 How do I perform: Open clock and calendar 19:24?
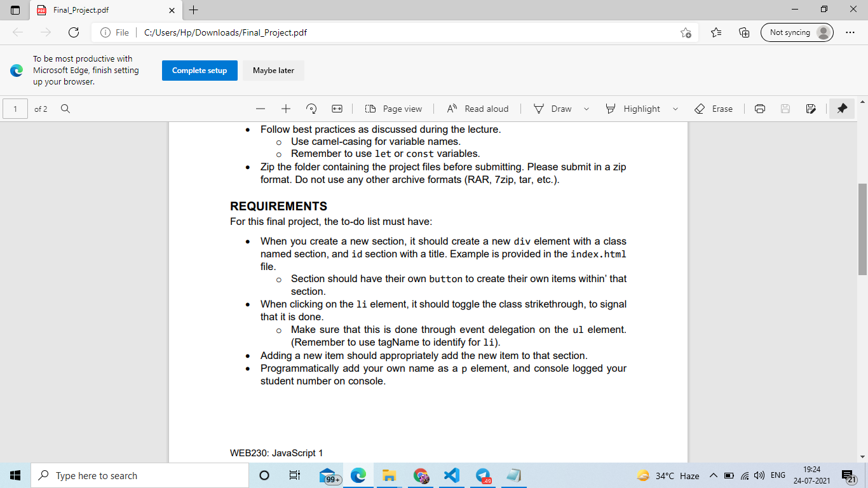pos(811,475)
